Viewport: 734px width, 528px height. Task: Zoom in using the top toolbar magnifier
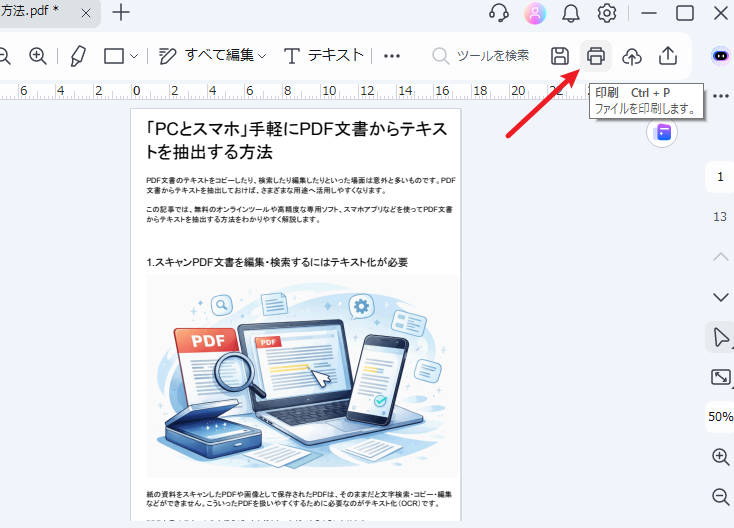coord(38,56)
